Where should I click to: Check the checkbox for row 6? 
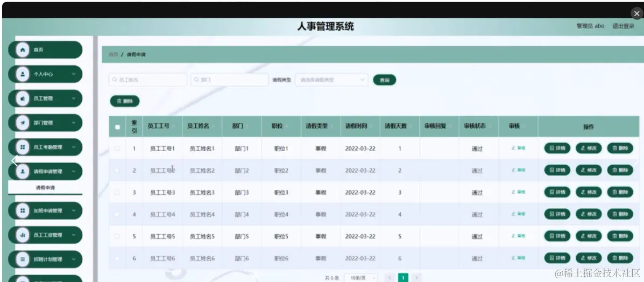[x=117, y=258]
